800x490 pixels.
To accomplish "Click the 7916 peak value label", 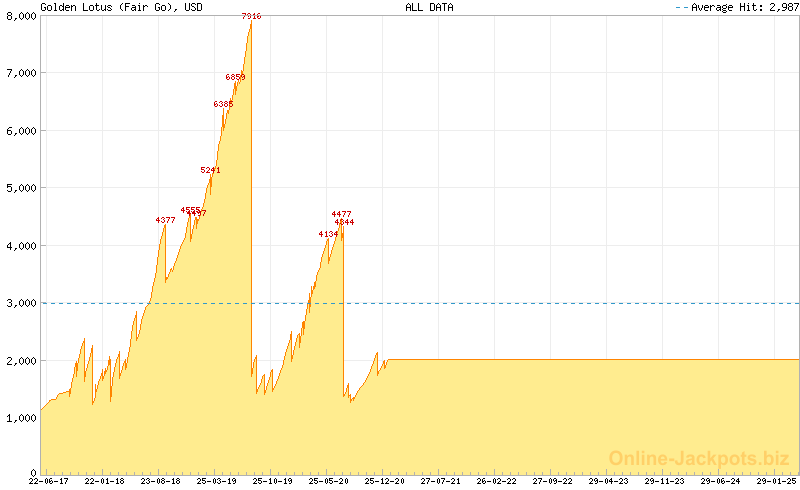I will 251,17.
